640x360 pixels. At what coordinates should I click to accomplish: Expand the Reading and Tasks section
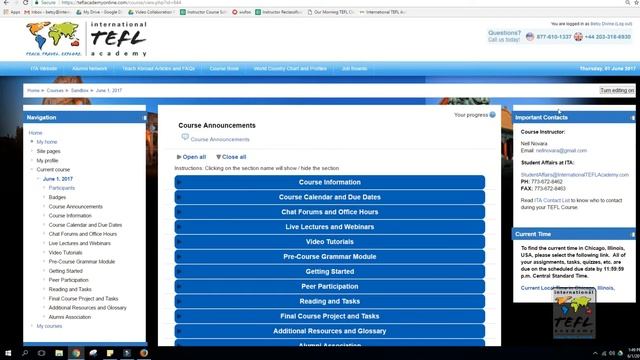click(x=330, y=301)
